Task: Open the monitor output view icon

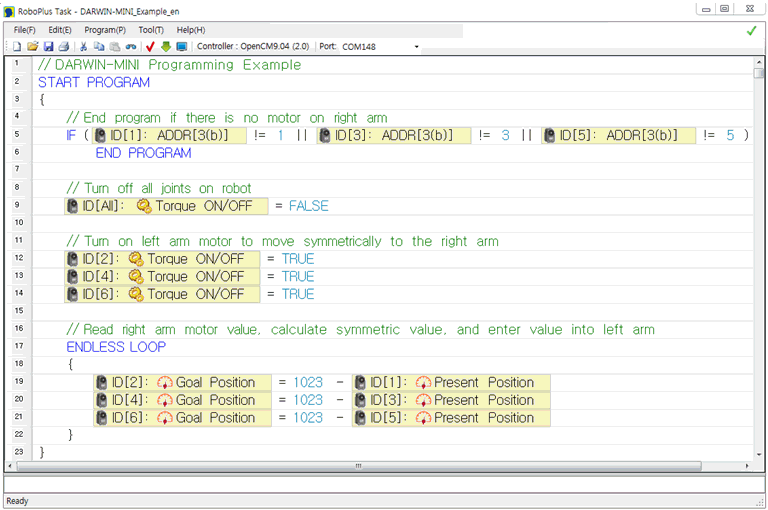Action: 181,47
